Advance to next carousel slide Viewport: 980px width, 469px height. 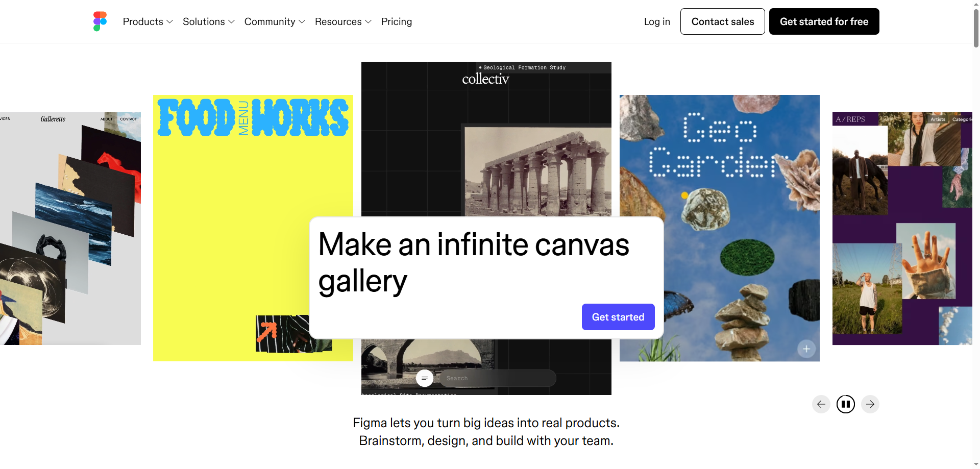(870, 404)
